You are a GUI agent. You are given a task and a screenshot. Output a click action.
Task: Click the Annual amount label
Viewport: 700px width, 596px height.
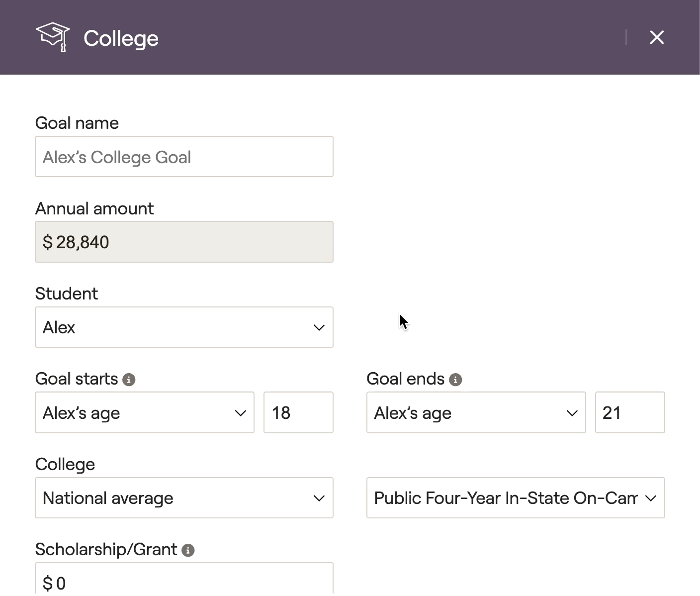(94, 208)
